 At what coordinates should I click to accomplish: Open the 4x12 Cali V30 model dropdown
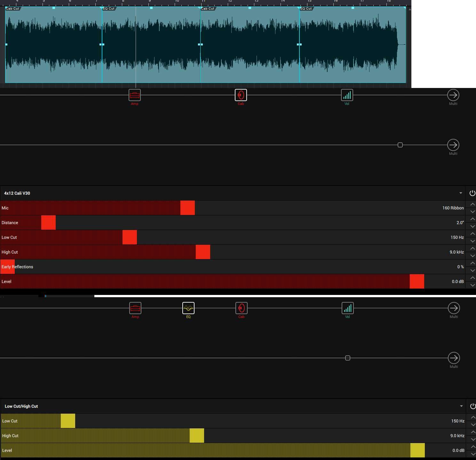461,193
